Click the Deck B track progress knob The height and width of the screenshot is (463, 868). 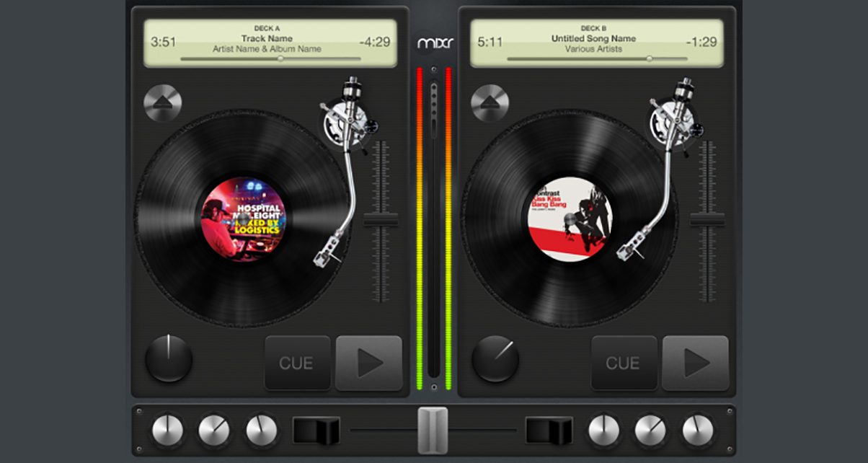(x=649, y=58)
